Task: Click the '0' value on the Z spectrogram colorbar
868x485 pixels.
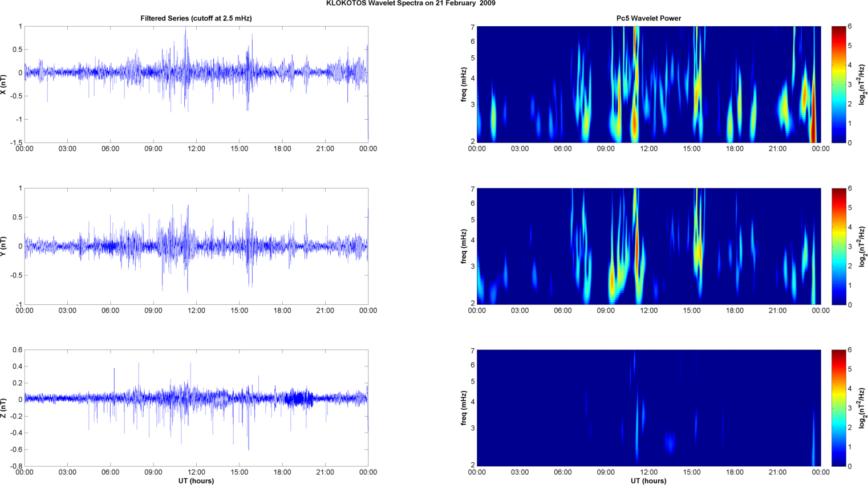Action: 850,466
